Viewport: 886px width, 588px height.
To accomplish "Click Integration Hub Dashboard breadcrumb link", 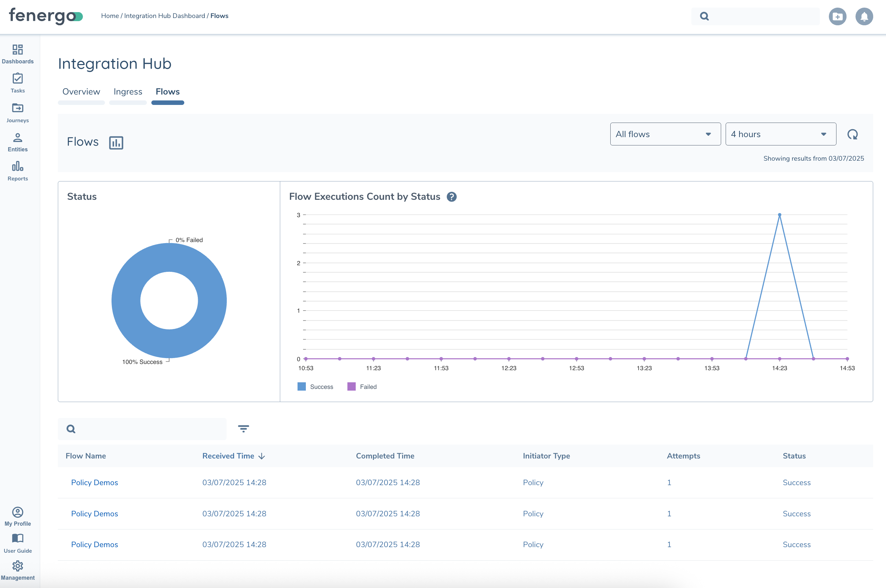I will (x=164, y=16).
